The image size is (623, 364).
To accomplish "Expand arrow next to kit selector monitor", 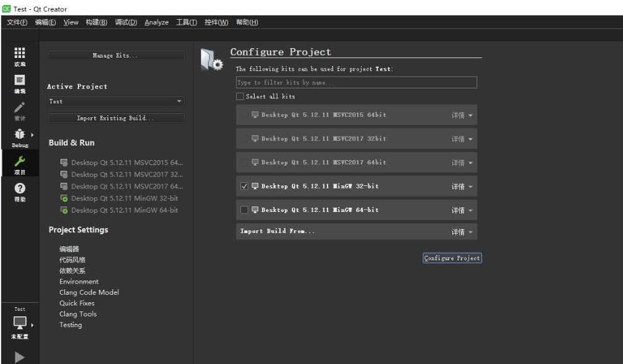I will tap(32, 325).
